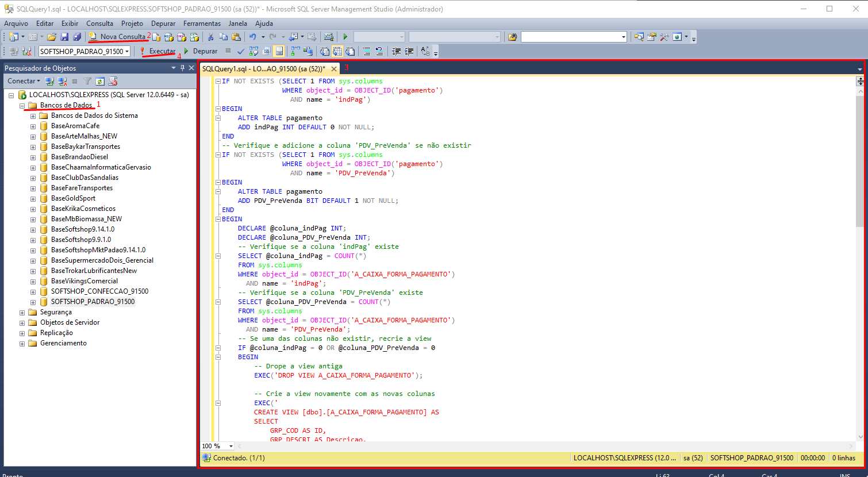Select the SQLQuery1.sql editor tab
Image resolution: width=868 pixels, height=477 pixels.
click(263, 68)
